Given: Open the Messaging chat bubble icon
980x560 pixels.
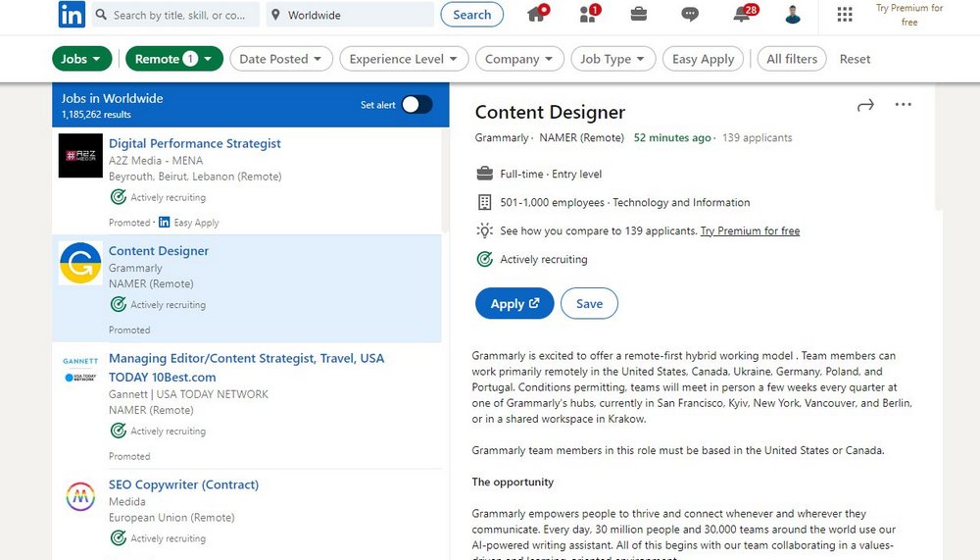Looking at the screenshot, I should coord(690,15).
